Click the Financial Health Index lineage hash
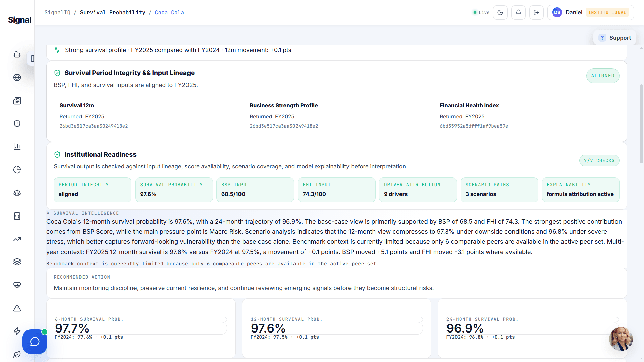Viewport: 644px width, 362px height. click(x=474, y=126)
